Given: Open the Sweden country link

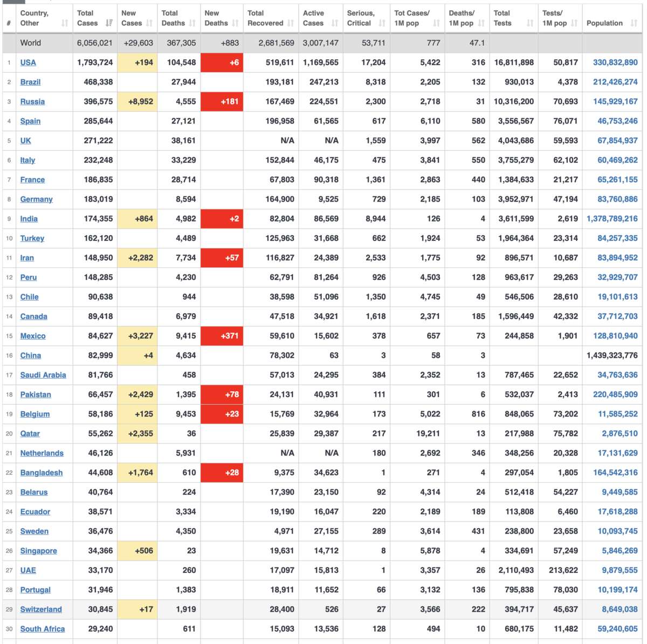Looking at the screenshot, I should point(34,531).
